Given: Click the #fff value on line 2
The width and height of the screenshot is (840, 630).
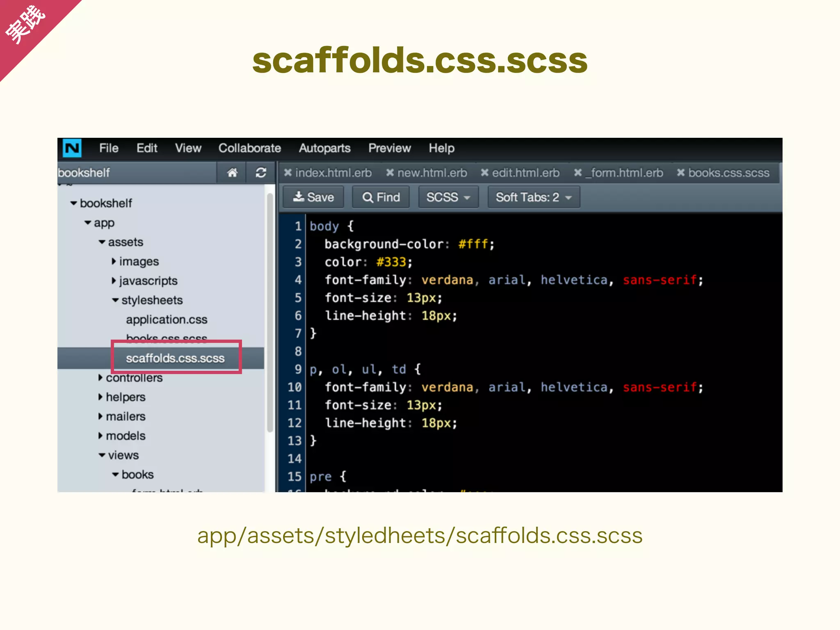Looking at the screenshot, I should click(473, 244).
